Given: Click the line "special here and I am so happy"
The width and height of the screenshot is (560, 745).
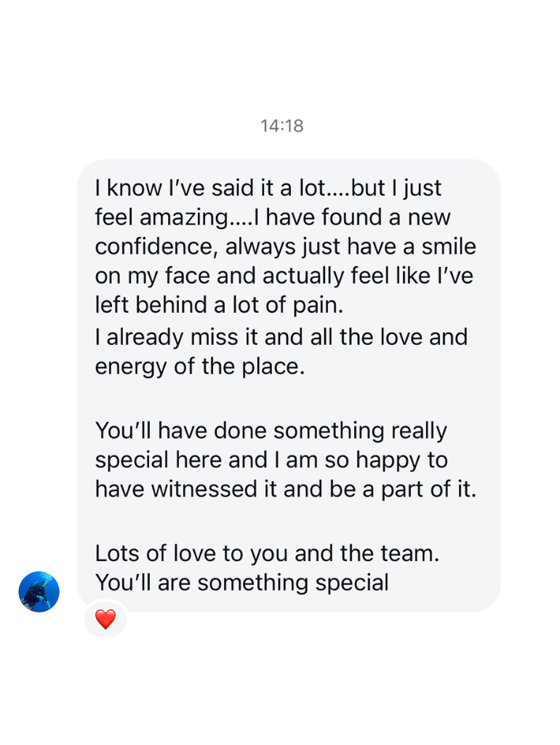Looking at the screenshot, I should (x=271, y=460).
